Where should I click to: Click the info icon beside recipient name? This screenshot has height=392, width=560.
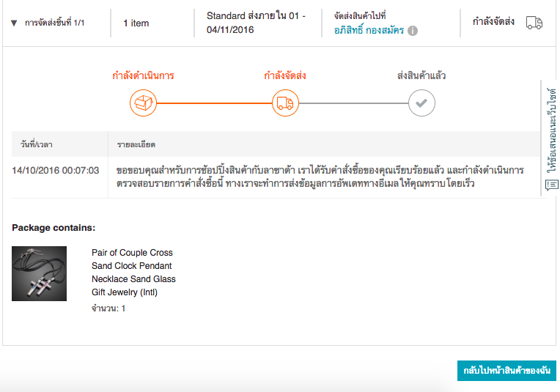click(x=413, y=31)
